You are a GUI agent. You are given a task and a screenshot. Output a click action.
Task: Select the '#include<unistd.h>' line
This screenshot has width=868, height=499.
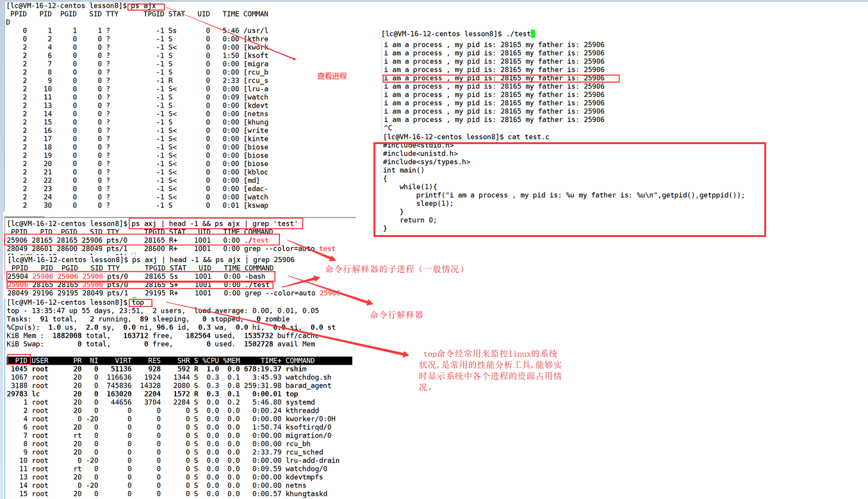tap(420, 154)
